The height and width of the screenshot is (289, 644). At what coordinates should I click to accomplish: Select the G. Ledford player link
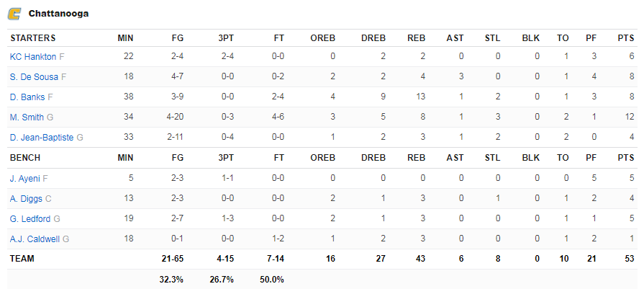coord(30,218)
